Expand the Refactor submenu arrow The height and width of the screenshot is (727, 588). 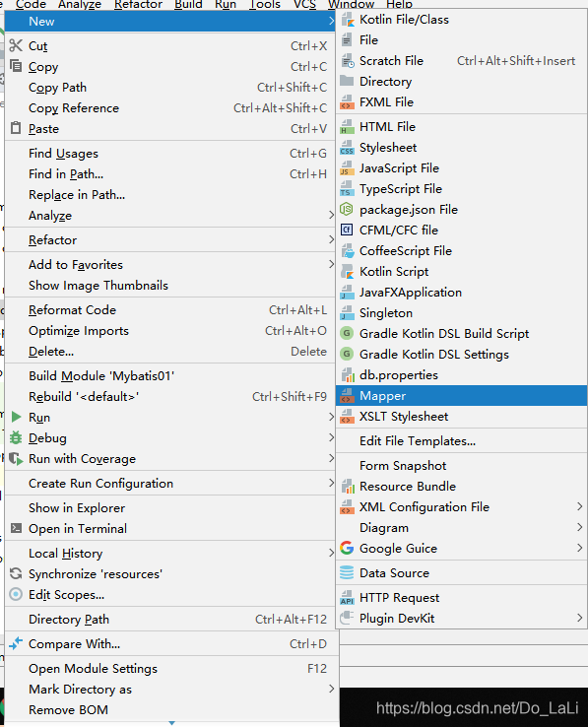[331, 239]
